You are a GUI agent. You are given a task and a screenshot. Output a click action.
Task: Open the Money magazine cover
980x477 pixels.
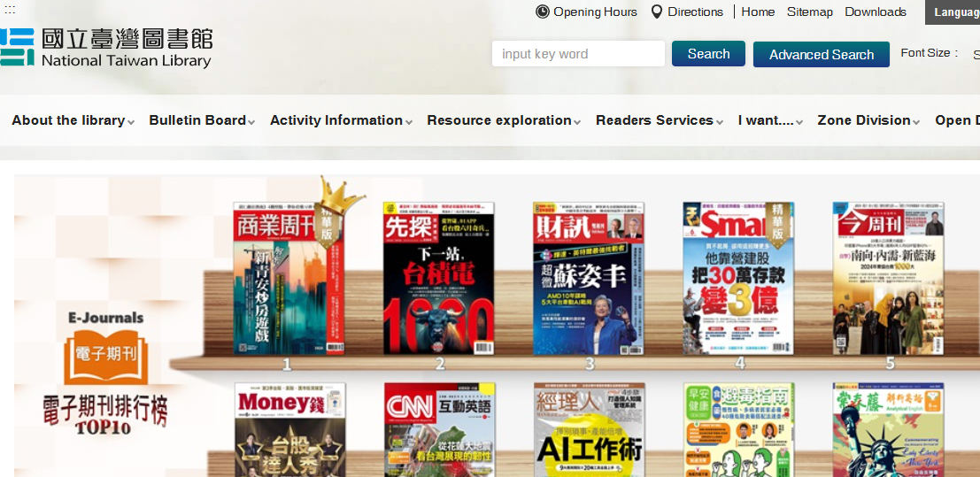289,431
